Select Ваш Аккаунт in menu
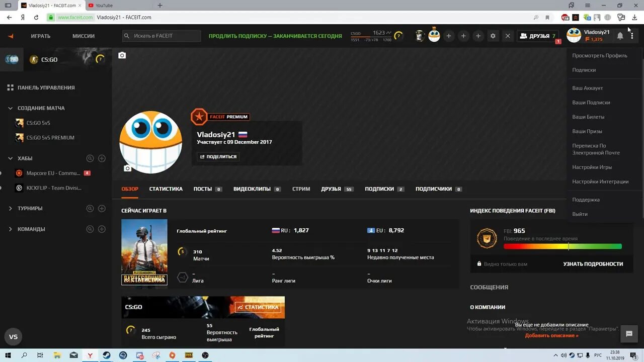This screenshot has height=362, width=644. pyautogui.click(x=587, y=88)
